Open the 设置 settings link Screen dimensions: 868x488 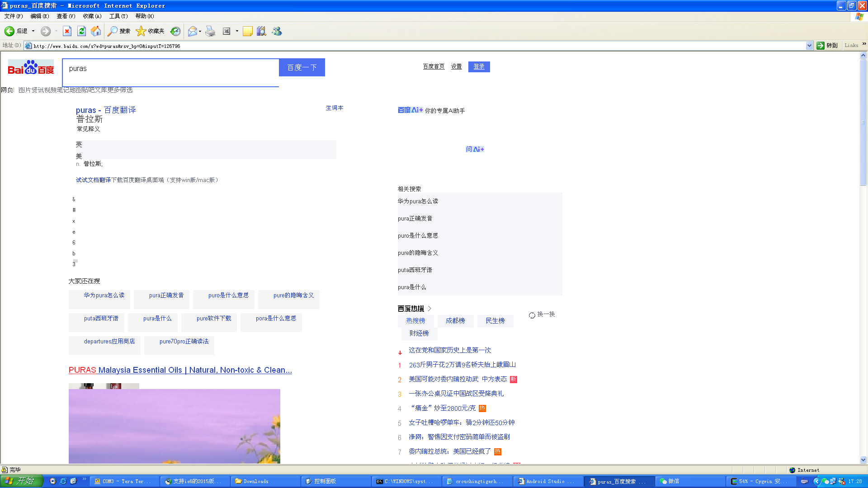click(x=456, y=66)
